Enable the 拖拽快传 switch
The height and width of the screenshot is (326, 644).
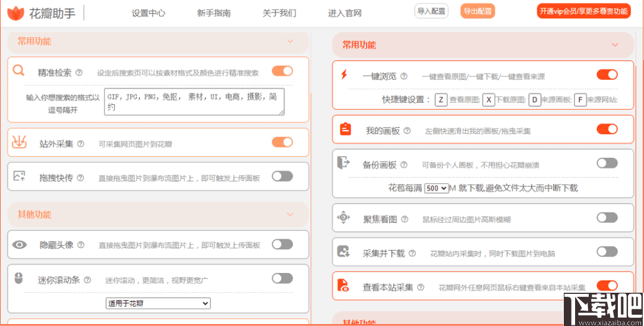click(282, 176)
